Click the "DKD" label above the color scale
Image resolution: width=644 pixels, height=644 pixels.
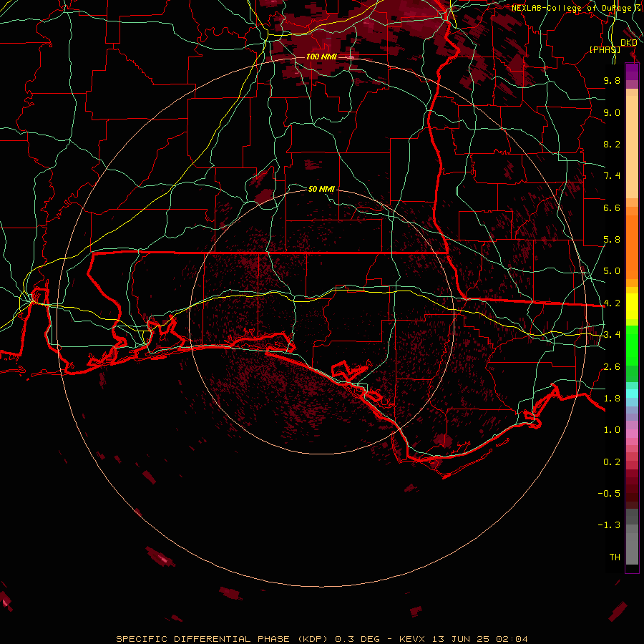click(629, 43)
